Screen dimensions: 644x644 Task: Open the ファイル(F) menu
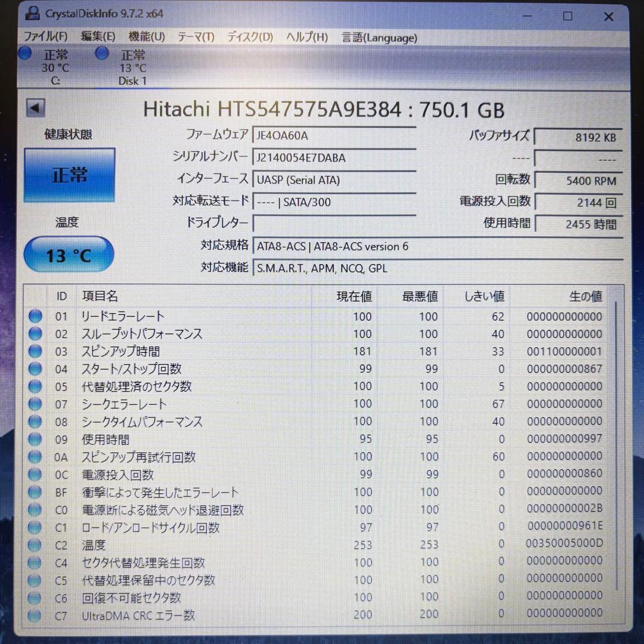point(44,37)
